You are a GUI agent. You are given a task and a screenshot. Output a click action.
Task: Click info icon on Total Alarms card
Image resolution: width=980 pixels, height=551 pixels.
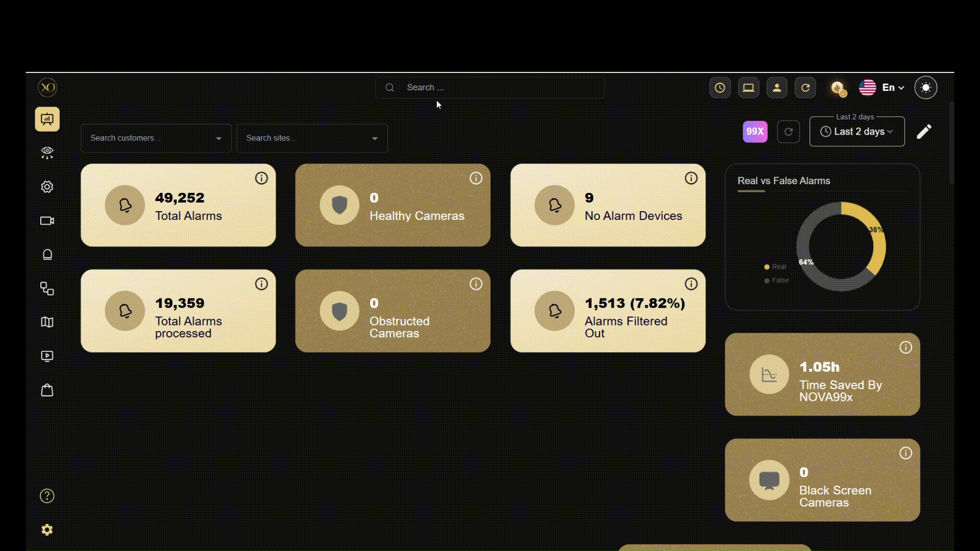[261, 178]
